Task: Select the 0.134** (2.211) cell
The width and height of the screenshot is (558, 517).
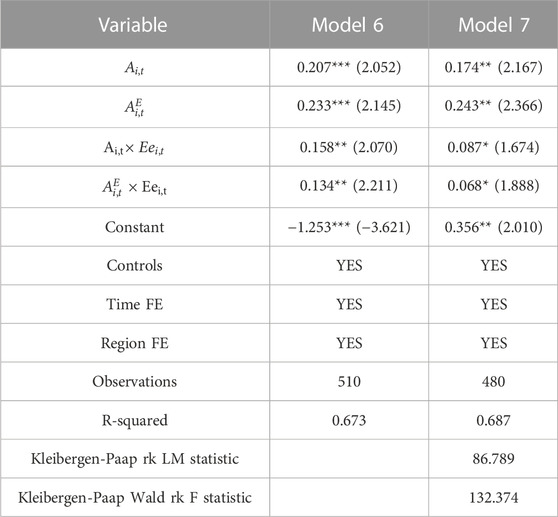Action: pos(349,185)
